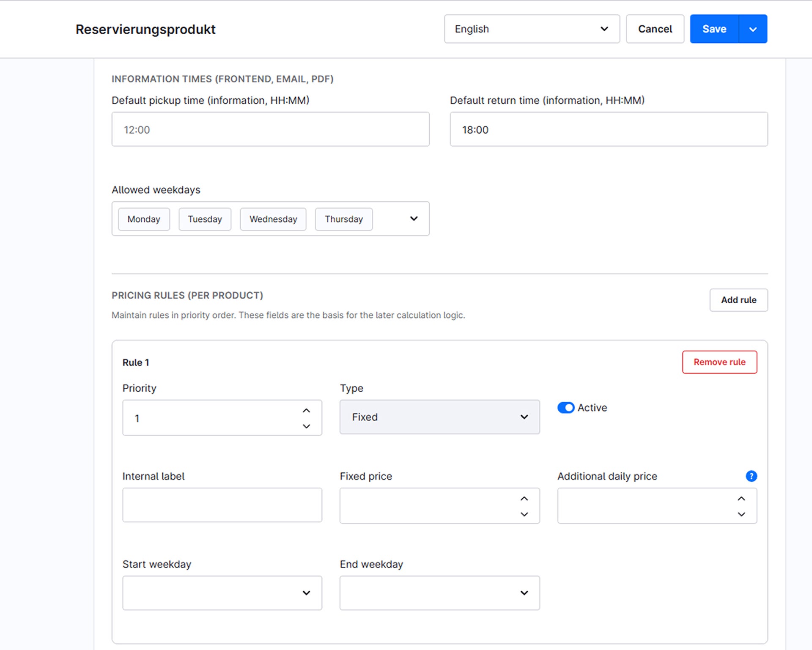This screenshot has width=812, height=650.
Task: Open the English language dropdown
Action: (x=532, y=29)
